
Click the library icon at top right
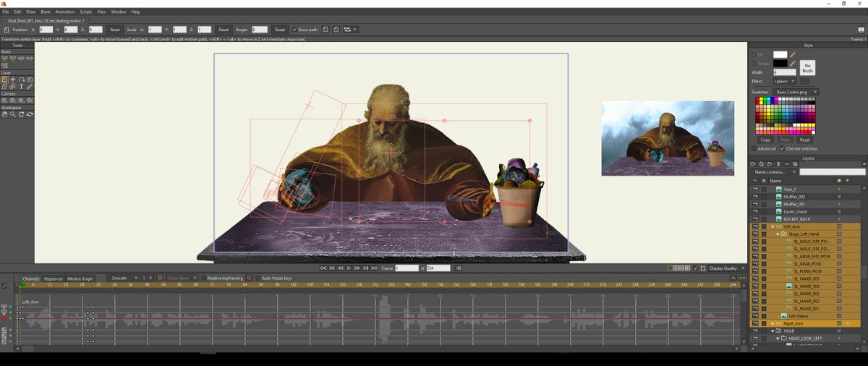(x=861, y=30)
